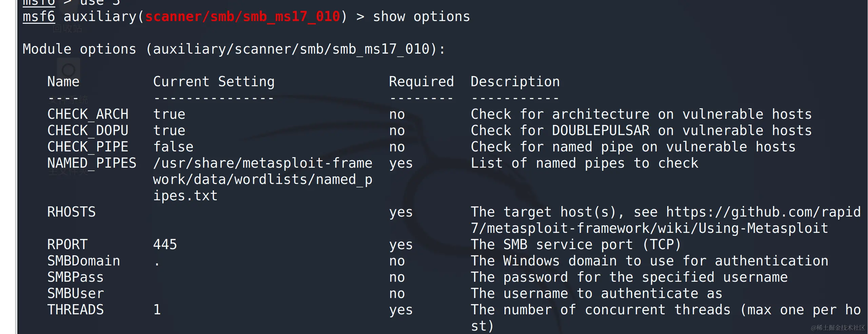The width and height of the screenshot is (868, 334).
Task: Click the 445 RPORT value
Action: click(165, 245)
